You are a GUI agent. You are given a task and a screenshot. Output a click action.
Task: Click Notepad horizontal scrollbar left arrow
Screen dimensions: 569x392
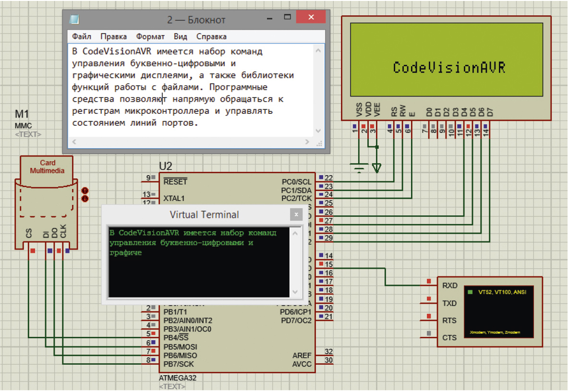click(x=74, y=142)
